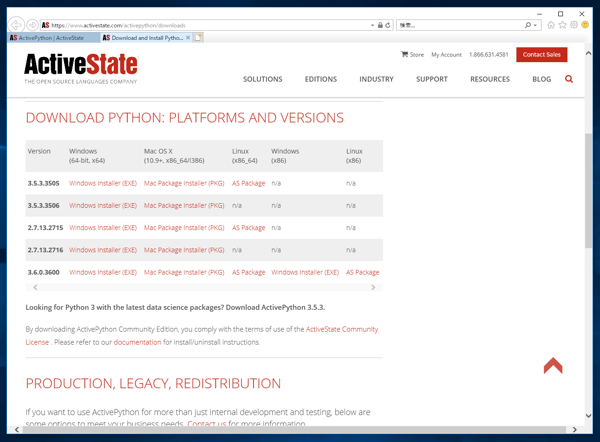Viewport: 600px width, 442px height.
Task: Click the lock security icon in address bar
Action: point(380,25)
